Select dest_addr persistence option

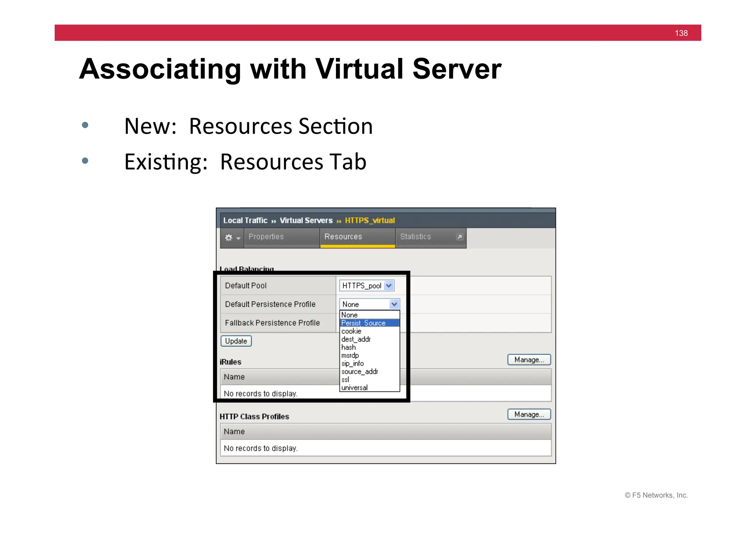tap(370, 339)
